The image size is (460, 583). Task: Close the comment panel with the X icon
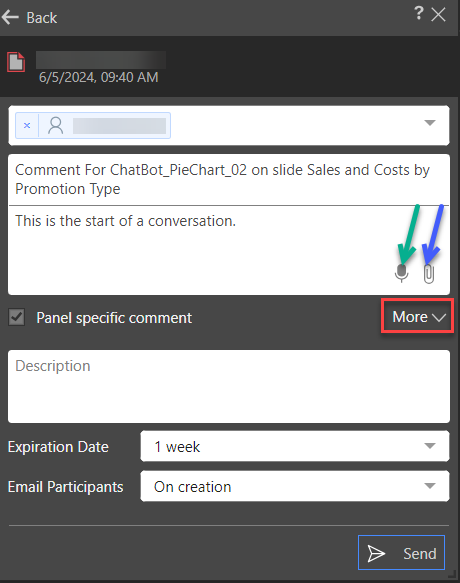438,15
